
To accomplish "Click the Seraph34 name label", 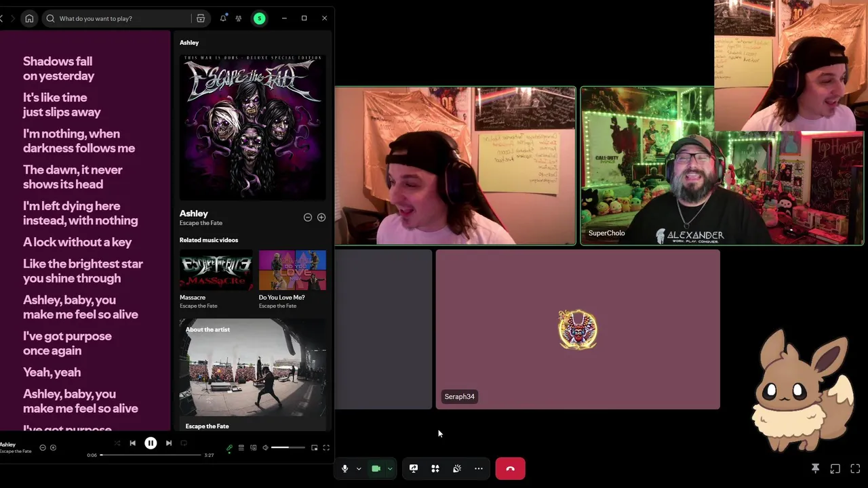I will 460,396.
